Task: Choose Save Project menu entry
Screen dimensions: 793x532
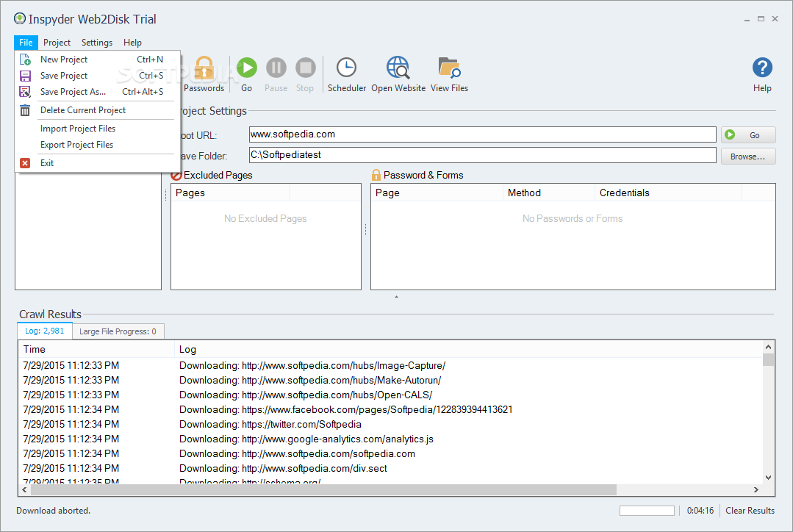Action: (x=97, y=76)
